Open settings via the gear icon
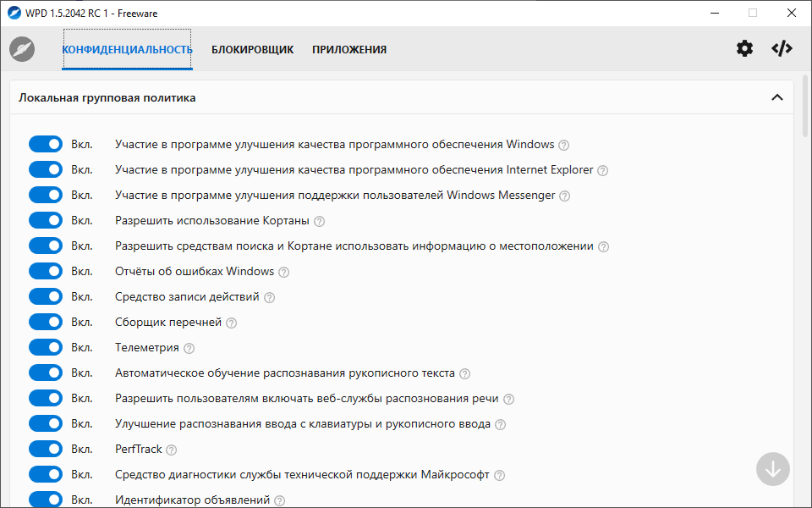This screenshot has width=812, height=508. pos(744,49)
